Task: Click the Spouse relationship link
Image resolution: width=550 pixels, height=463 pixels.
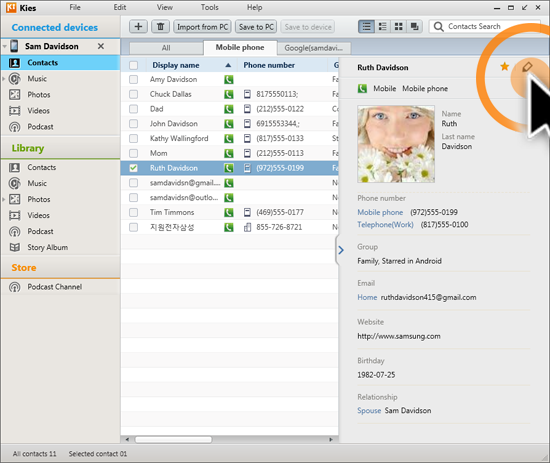Action: tap(369, 410)
